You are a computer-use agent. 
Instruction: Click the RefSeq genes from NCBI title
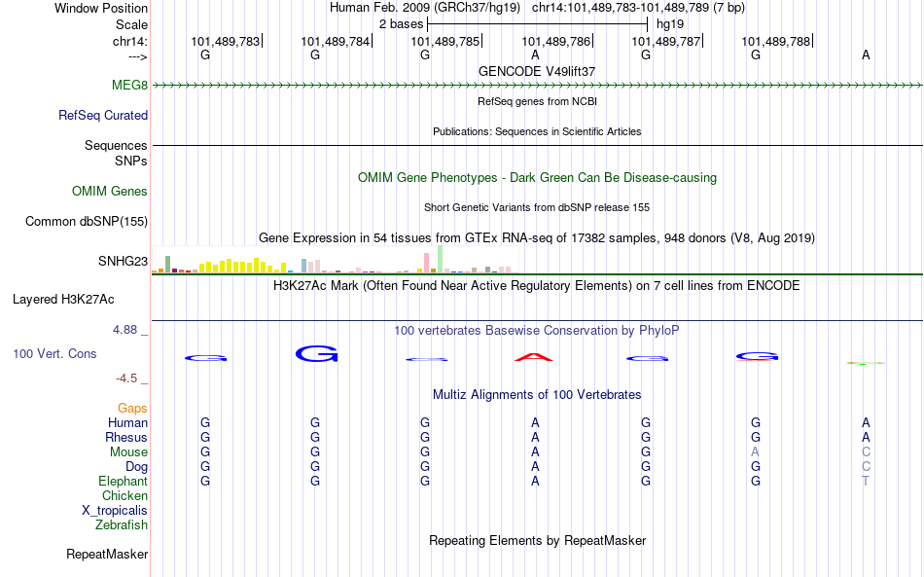point(538,102)
